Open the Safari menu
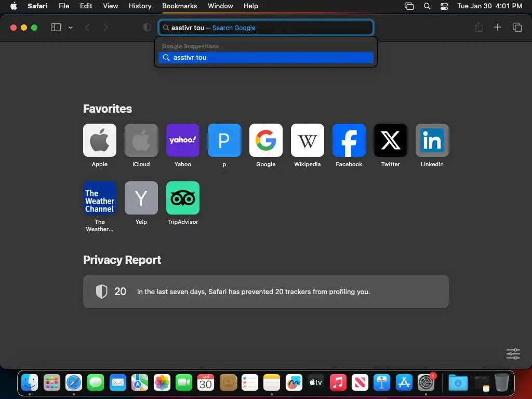Viewport: 532px width, 399px height. 37,6
